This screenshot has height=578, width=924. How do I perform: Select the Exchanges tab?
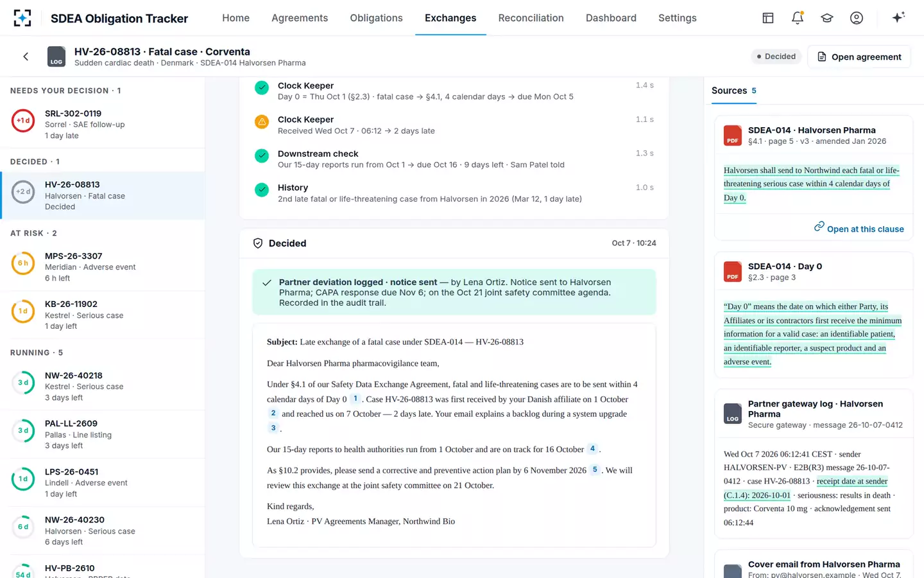pos(450,18)
